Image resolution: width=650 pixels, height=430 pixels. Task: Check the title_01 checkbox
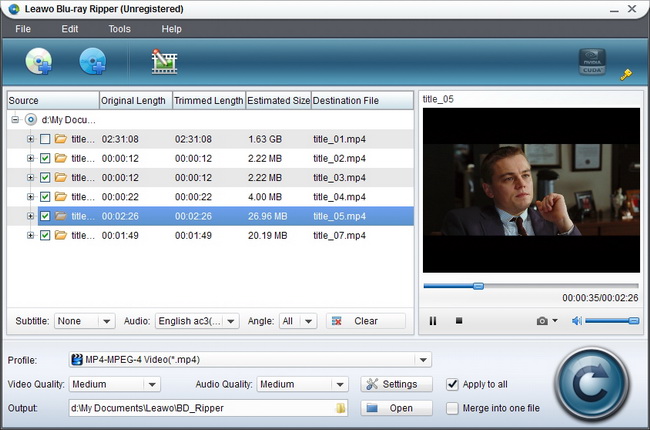point(45,139)
